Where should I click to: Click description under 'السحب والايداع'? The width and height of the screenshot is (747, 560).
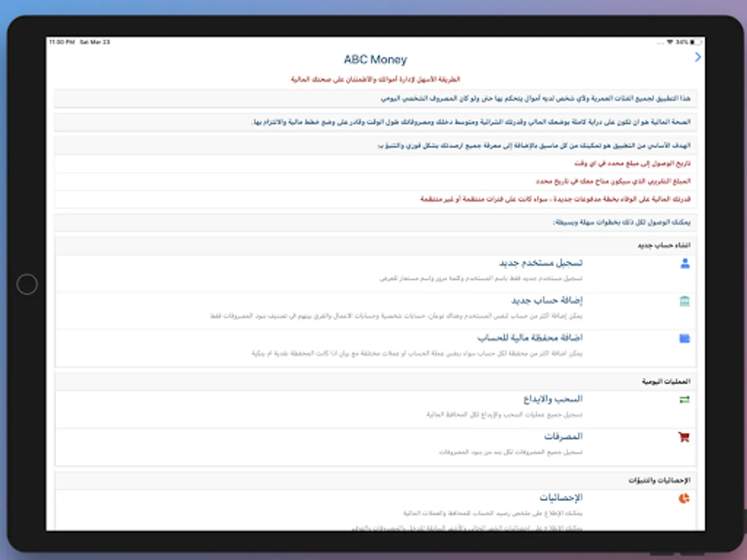(x=505, y=414)
